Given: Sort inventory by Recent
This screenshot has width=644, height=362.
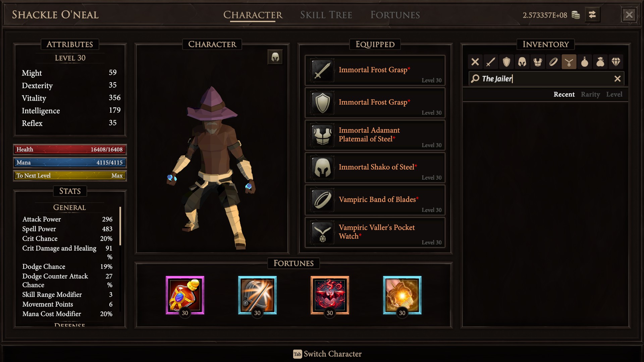Looking at the screenshot, I should tap(564, 95).
